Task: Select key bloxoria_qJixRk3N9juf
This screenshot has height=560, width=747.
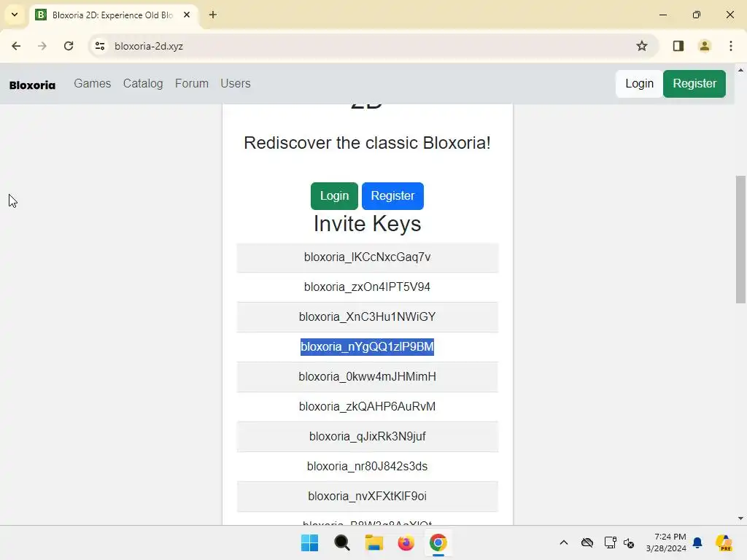Action: (x=368, y=437)
